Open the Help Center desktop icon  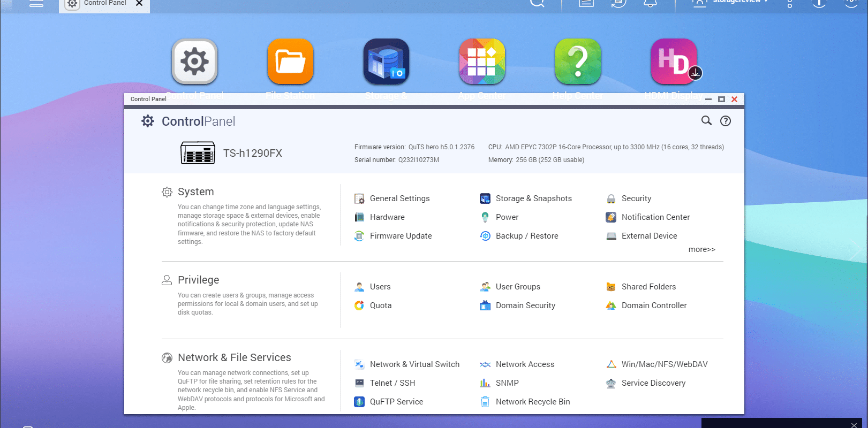[x=578, y=62]
